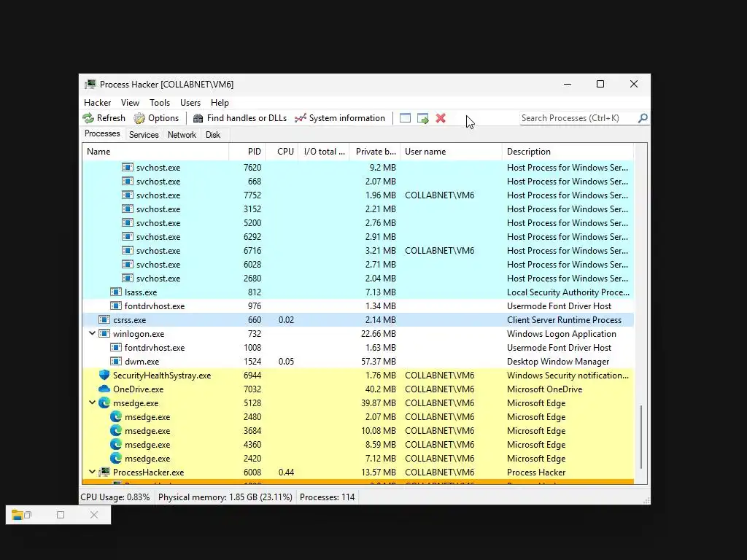Sort by the Name column header
The image size is (747, 560).
[x=155, y=152]
